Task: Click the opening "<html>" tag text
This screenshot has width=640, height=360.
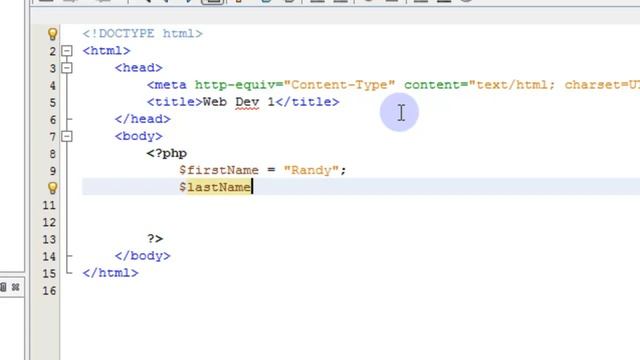Action: [x=107, y=51]
